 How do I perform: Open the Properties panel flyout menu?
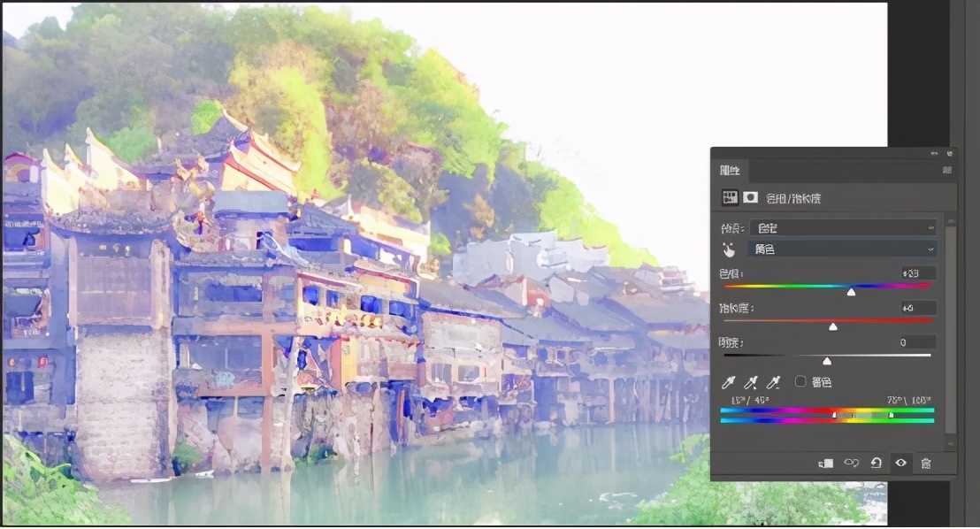pyautogui.click(x=947, y=170)
